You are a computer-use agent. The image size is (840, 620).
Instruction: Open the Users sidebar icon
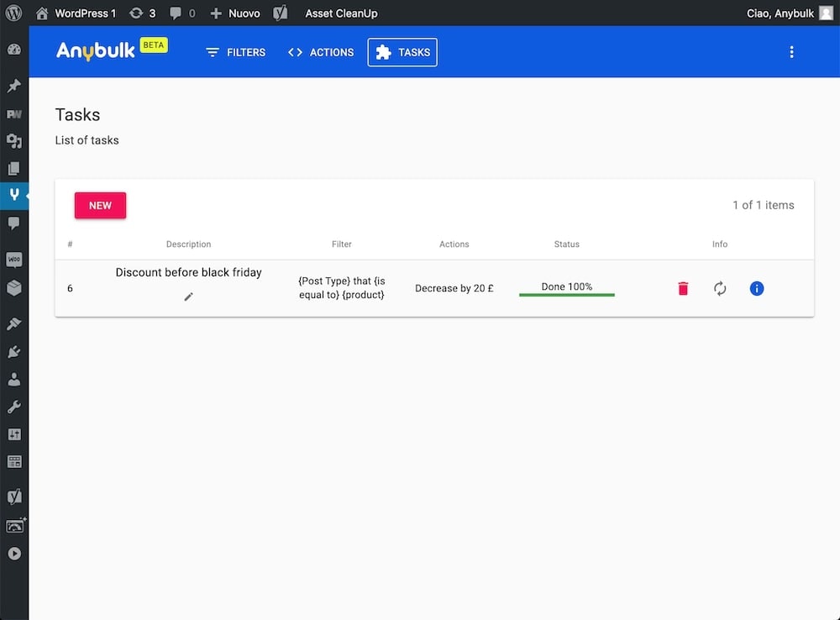pos(14,380)
